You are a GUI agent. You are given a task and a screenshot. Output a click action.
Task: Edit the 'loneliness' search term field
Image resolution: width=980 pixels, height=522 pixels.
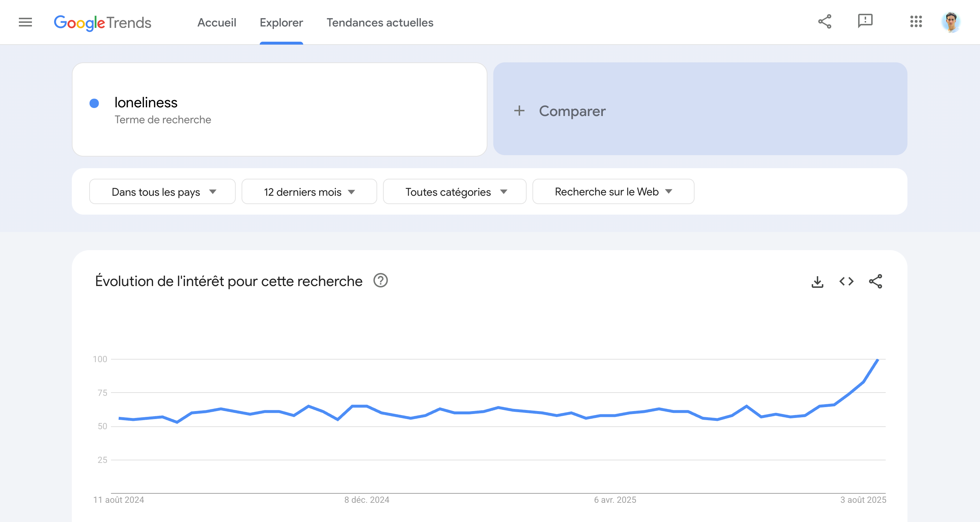tap(146, 103)
